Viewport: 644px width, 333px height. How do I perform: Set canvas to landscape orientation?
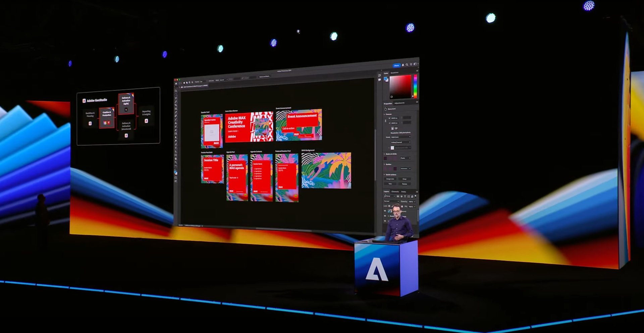396,128
